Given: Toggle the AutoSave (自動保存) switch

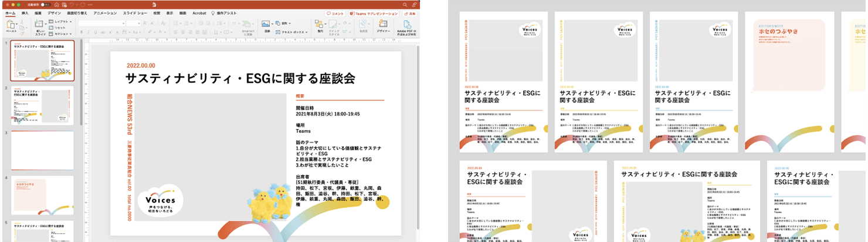Looking at the screenshot, I should (46, 5).
